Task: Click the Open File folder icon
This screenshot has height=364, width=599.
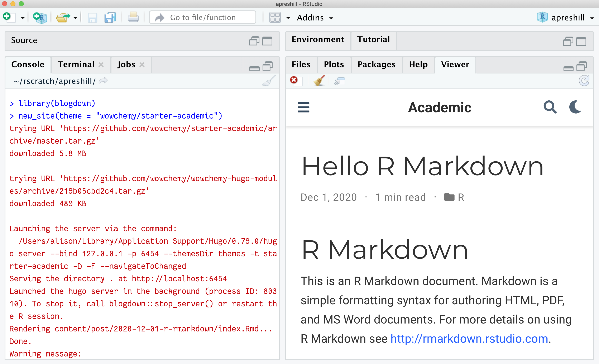Action: (63, 18)
